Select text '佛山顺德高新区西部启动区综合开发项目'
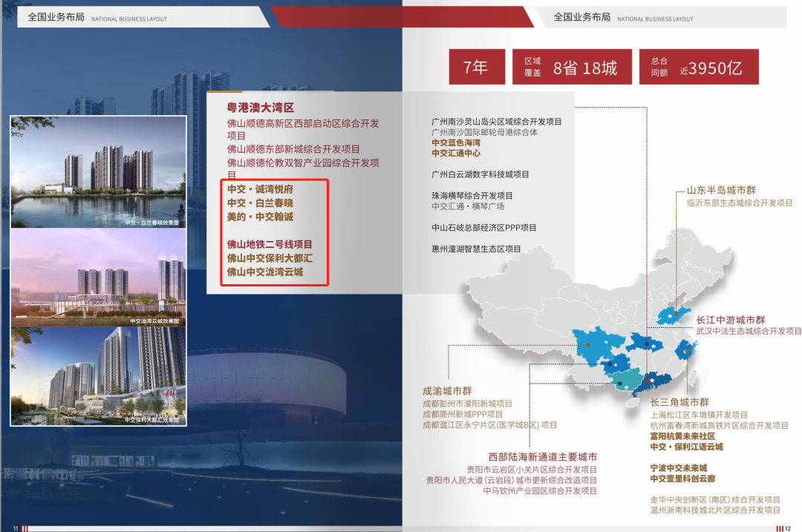The image size is (802, 532). (303, 129)
